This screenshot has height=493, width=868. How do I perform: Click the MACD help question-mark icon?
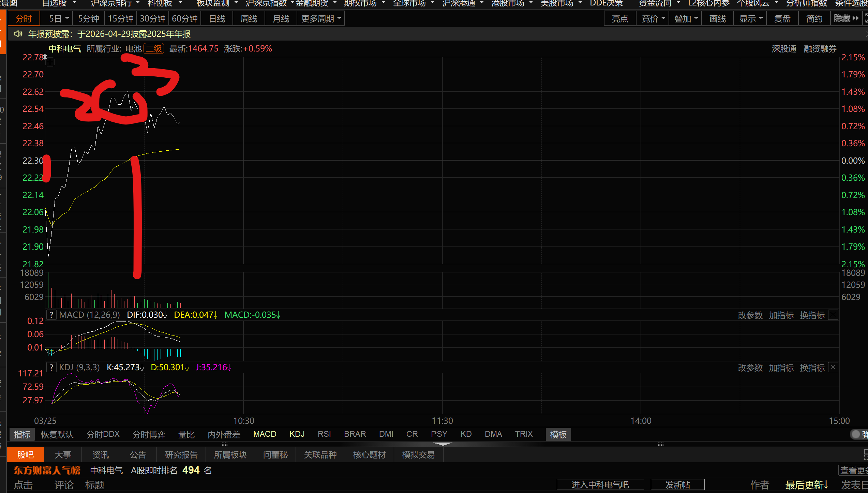tap(51, 315)
